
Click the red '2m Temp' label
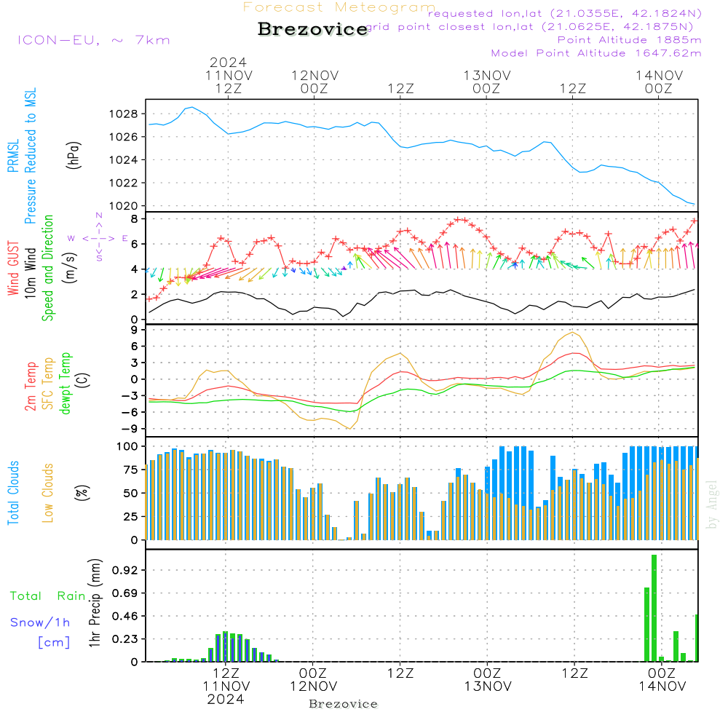(30, 387)
